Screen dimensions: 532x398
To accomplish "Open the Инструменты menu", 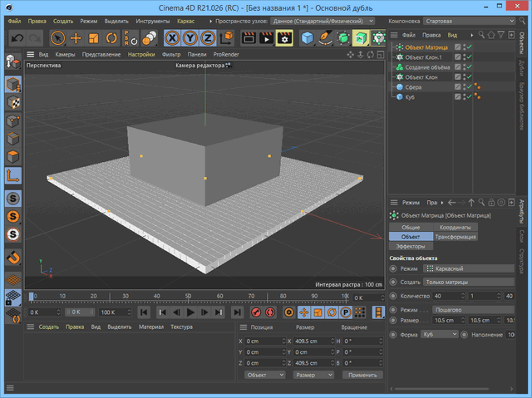I will pyautogui.click(x=152, y=20).
